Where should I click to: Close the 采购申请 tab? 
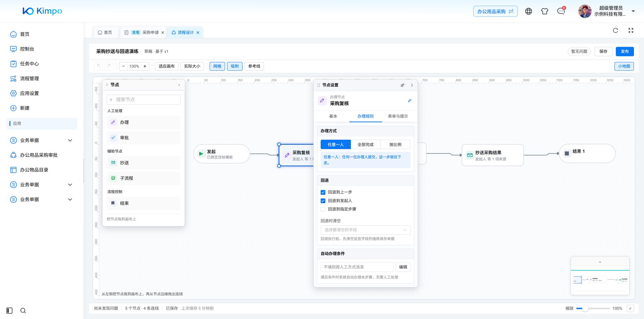coord(163,33)
